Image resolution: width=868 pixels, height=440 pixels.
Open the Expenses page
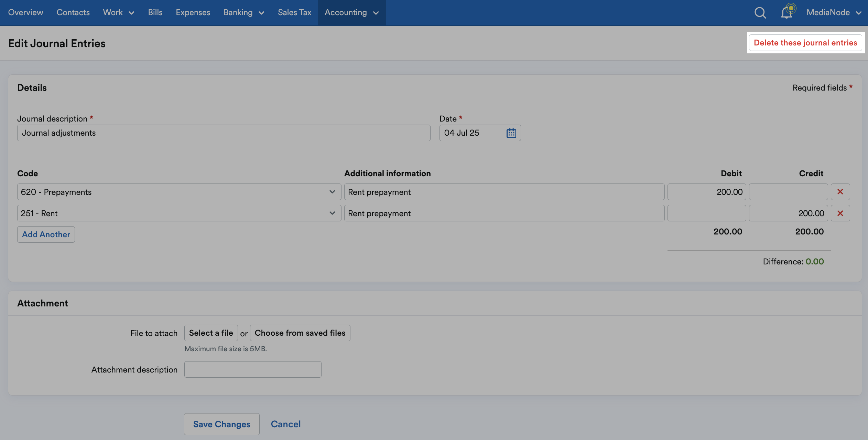coord(193,13)
